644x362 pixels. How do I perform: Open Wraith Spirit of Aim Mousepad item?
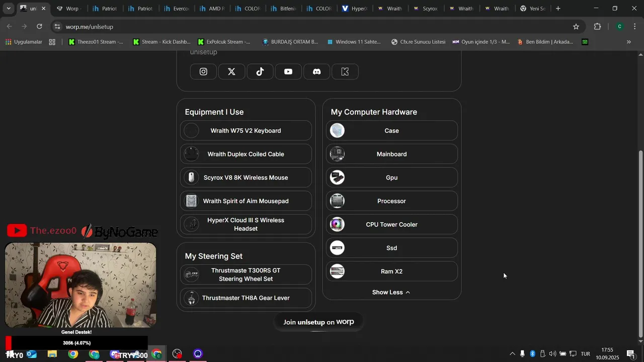246,201
